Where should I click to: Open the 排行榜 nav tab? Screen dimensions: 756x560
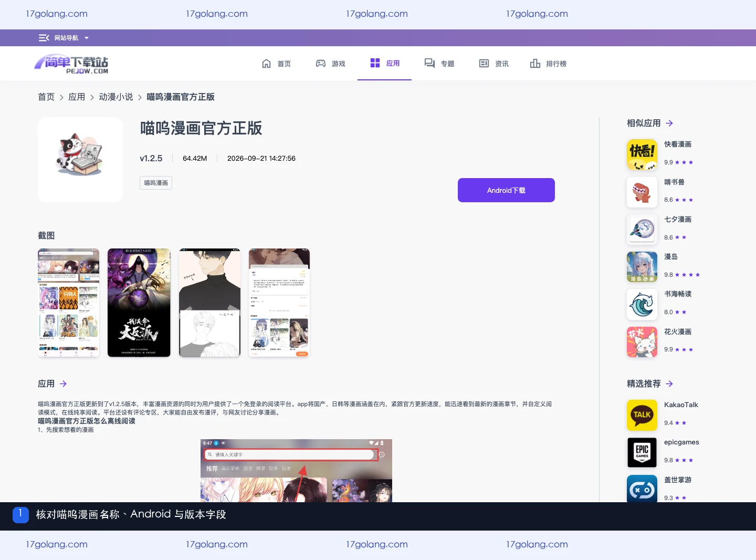548,64
